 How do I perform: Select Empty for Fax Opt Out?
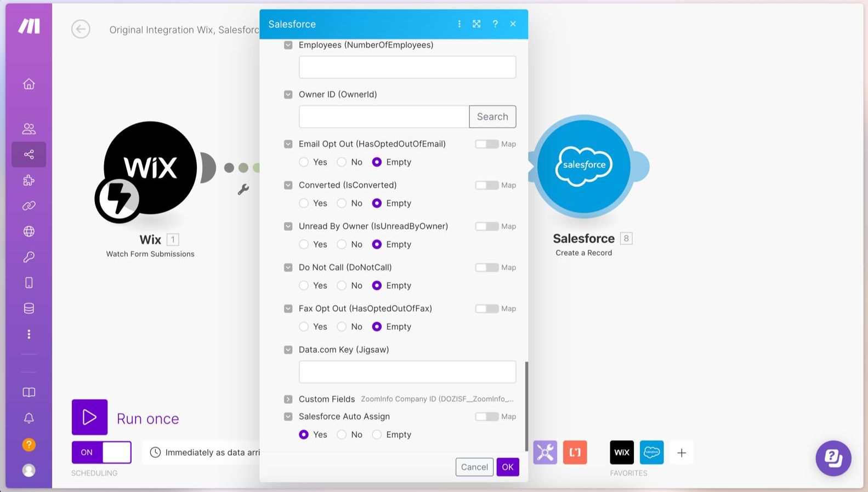377,327
